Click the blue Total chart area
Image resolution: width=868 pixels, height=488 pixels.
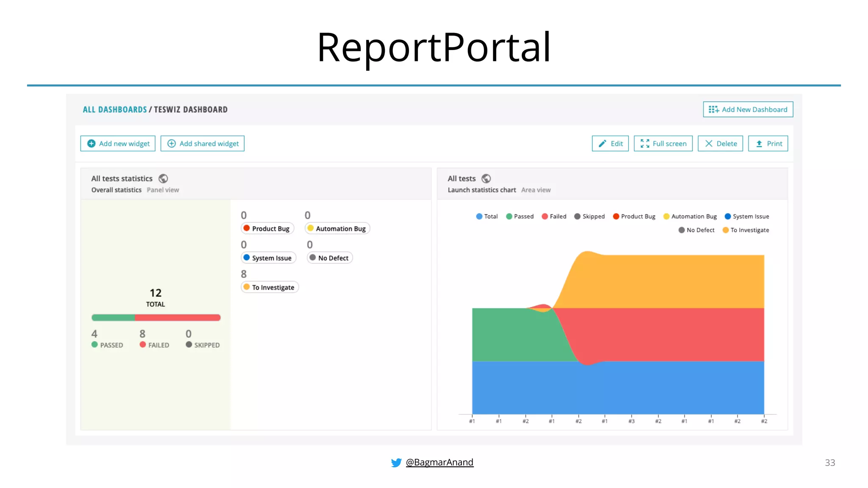click(x=618, y=388)
